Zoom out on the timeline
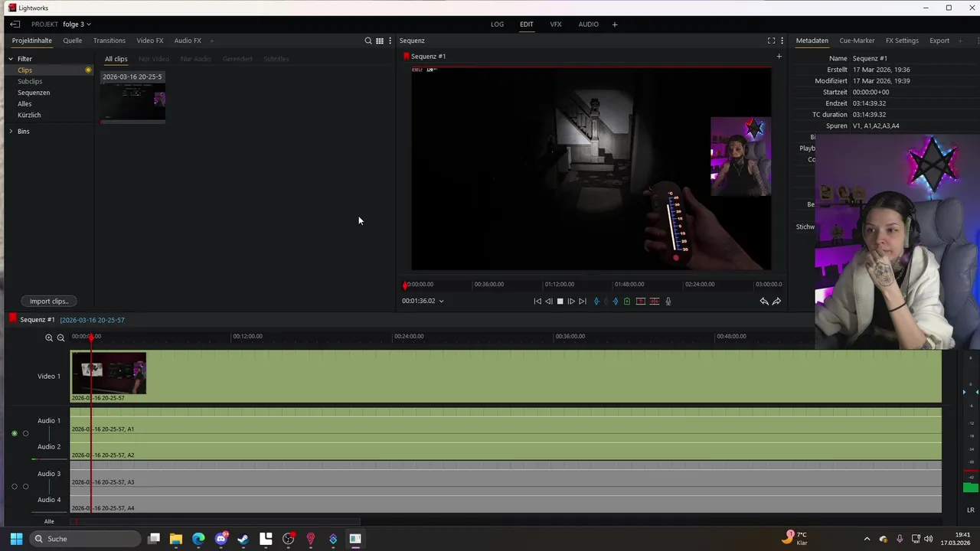980x551 pixels. pyautogui.click(x=60, y=337)
